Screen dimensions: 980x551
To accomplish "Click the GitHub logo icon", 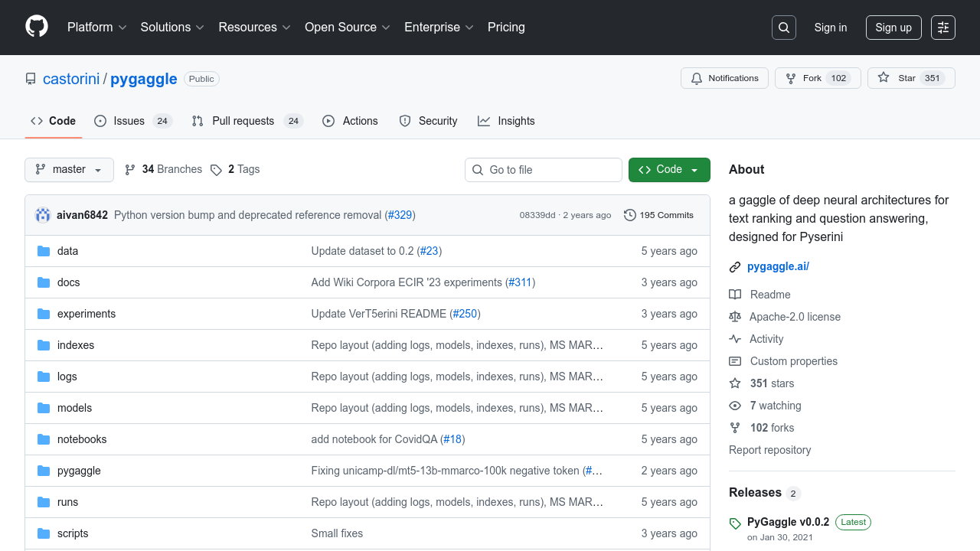I will [x=36, y=28].
